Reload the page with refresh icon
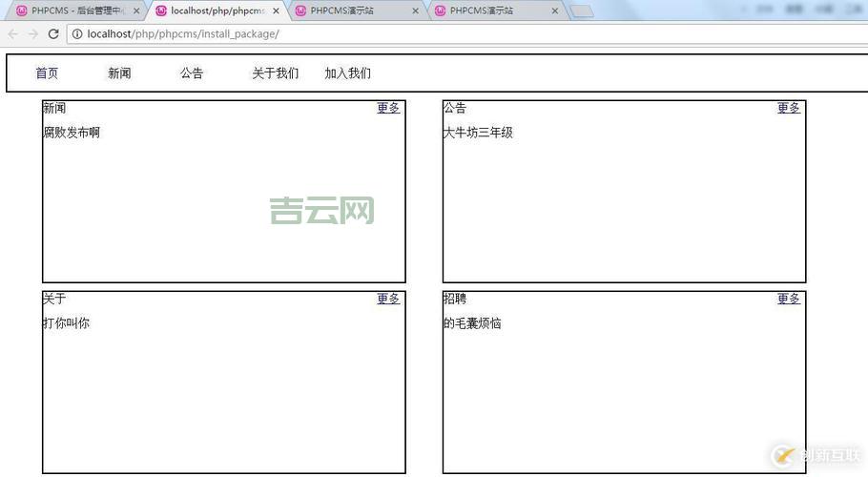The image size is (868, 477). (53, 33)
